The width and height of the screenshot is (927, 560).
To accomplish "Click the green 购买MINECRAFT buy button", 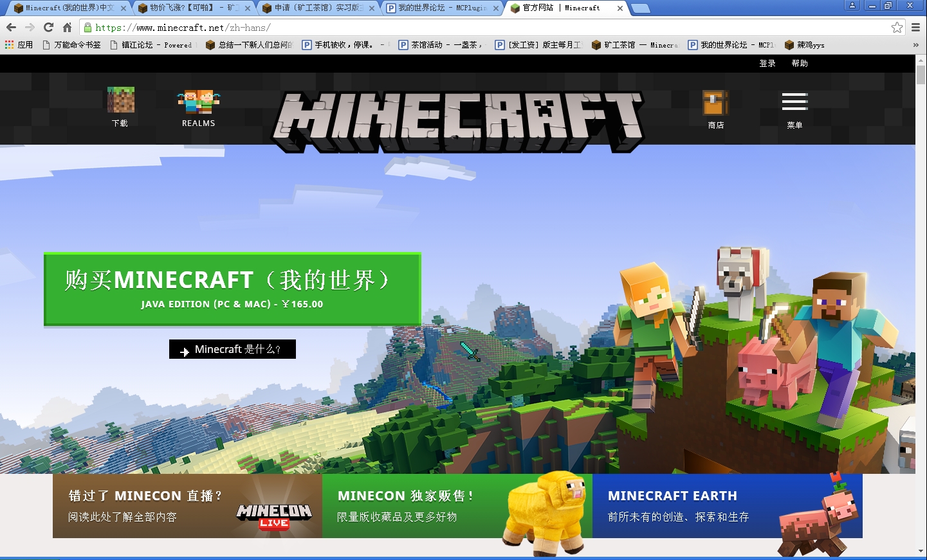I will 232,289.
